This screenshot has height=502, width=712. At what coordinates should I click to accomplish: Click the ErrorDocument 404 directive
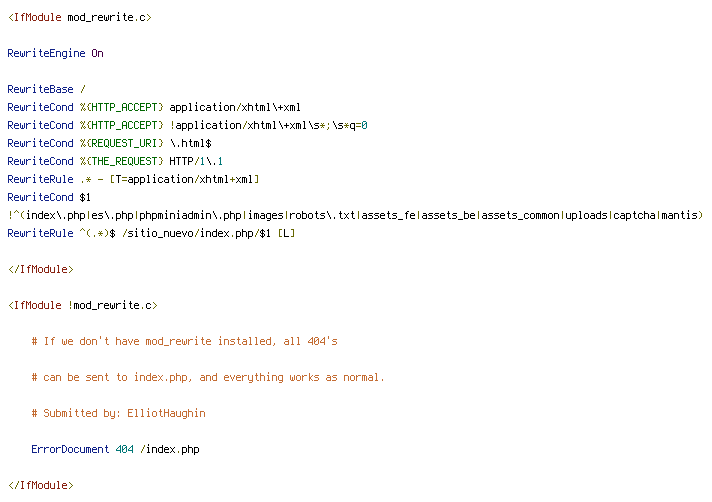point(115,449)
